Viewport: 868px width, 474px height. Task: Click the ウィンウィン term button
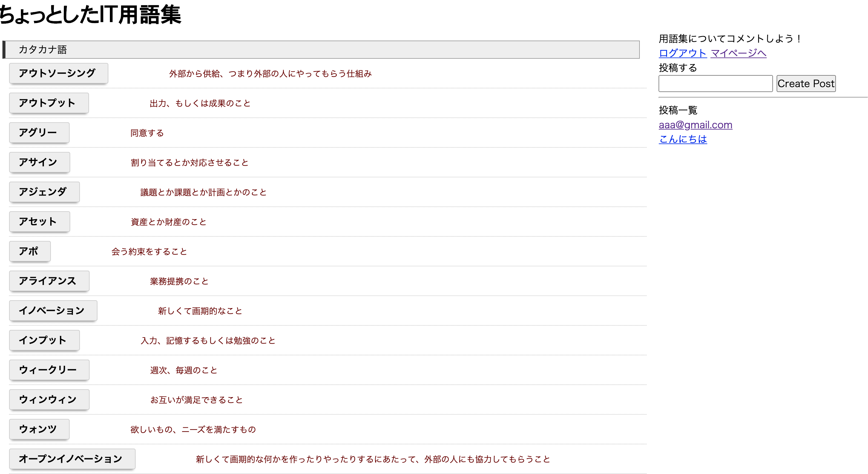[x=49, y=400]
